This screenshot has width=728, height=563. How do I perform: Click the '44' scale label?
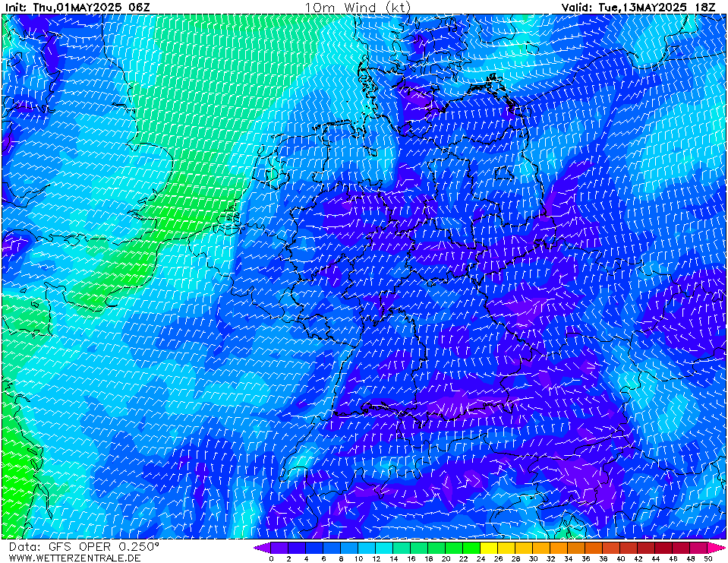(656, 558)
